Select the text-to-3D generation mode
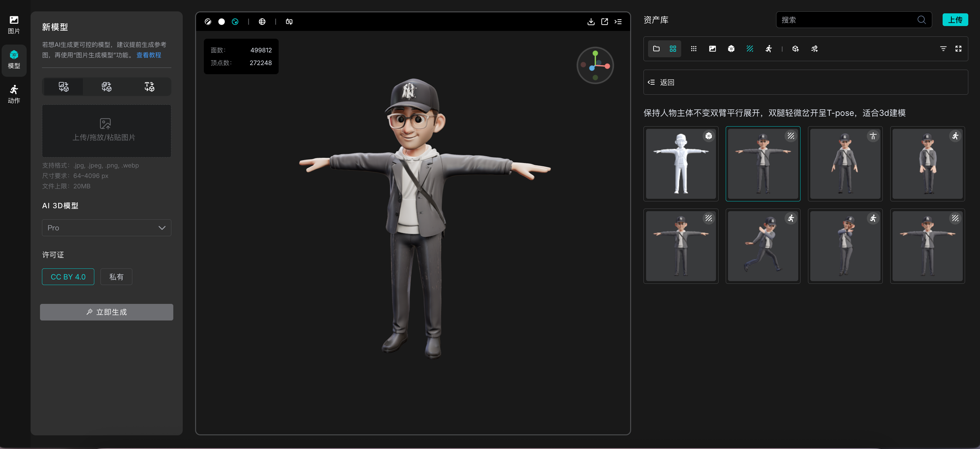This screenshot has width=980, height=449. click(x=149, y=87)
